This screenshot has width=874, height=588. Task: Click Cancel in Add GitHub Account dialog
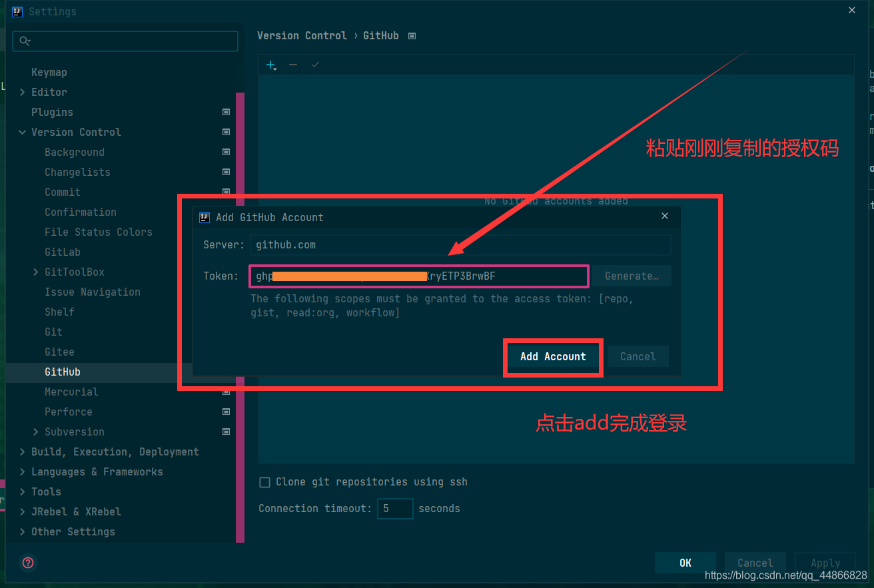tap(638, 357)
